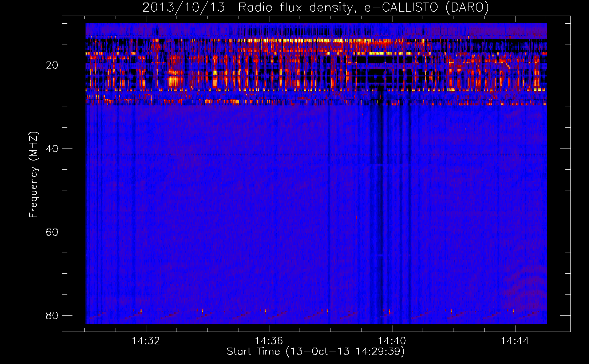The width and height of the screenshot is (589, 364).
Task: Click the bright yellow burst near 14:33 at 24 MHz
Action: pos(175,80)
